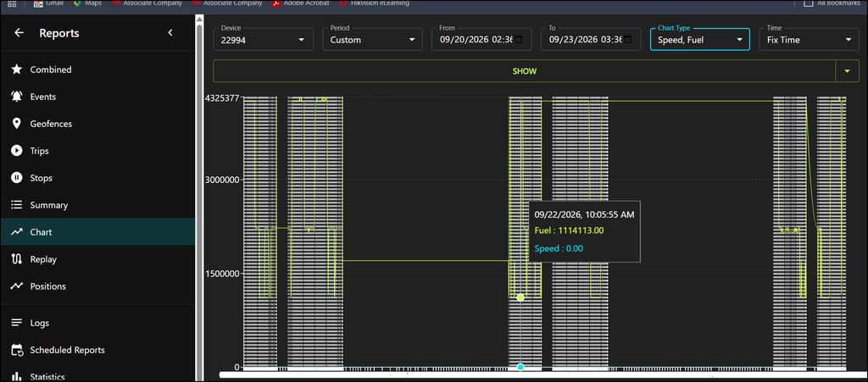Collapse the Reports sidebar with the chevron
This screenshot has width=868, height=382.
pos(170,33)
